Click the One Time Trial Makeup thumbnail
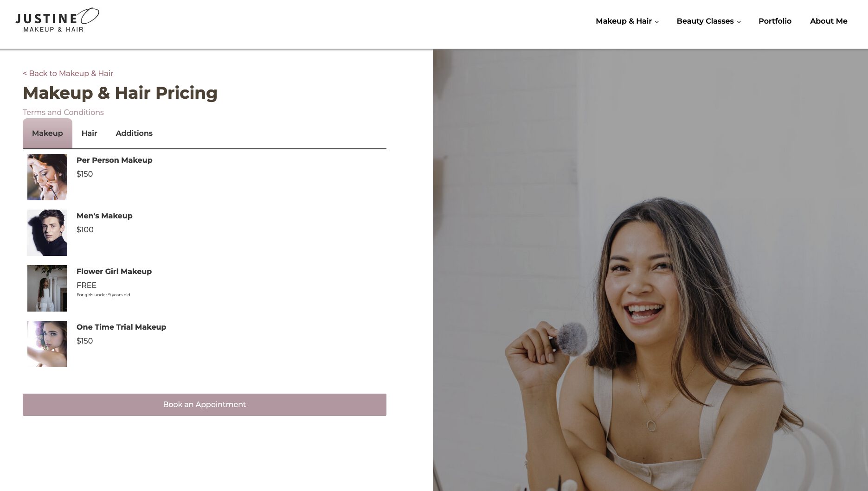Viewport: 868px width, 491px height. pos(47,344)
